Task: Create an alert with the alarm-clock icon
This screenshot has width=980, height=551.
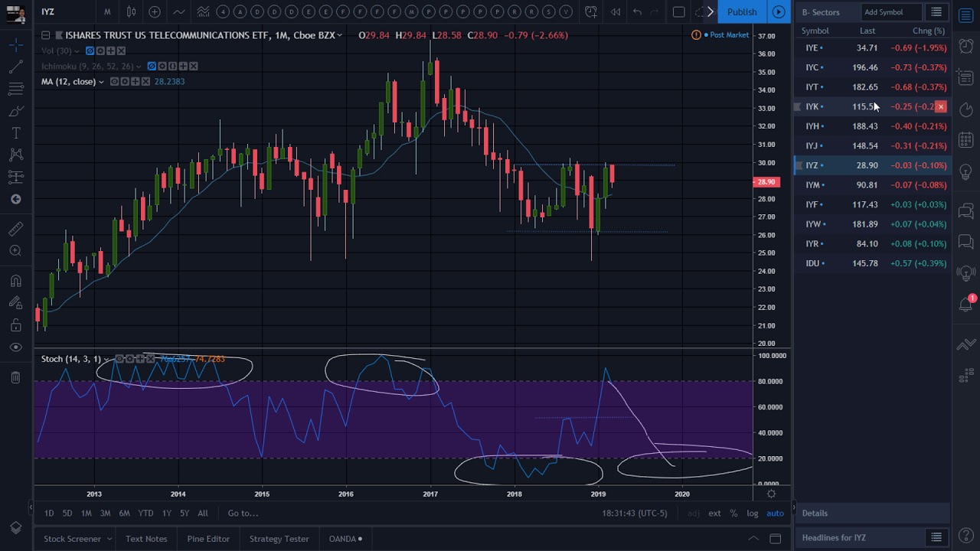Action: [x=591, y=11]
